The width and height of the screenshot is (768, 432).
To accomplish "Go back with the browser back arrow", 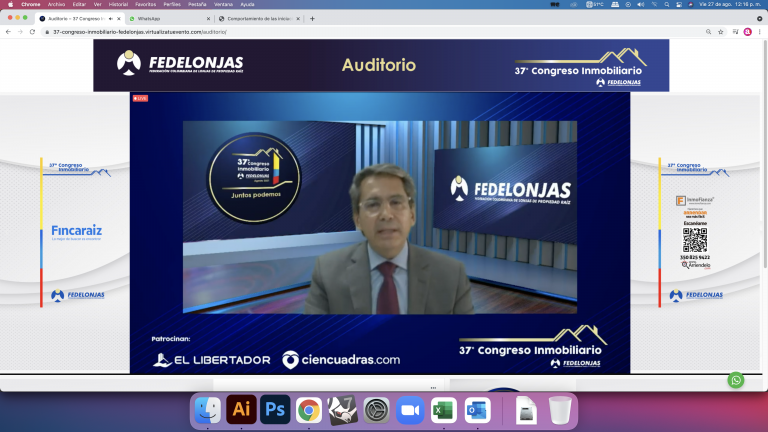I will [8, 32].
